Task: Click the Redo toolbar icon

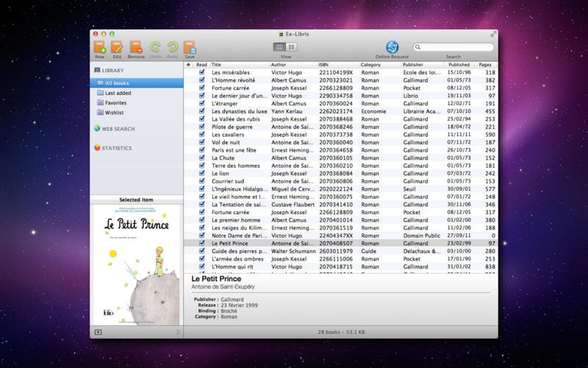Action: click(x=173, y=47)
